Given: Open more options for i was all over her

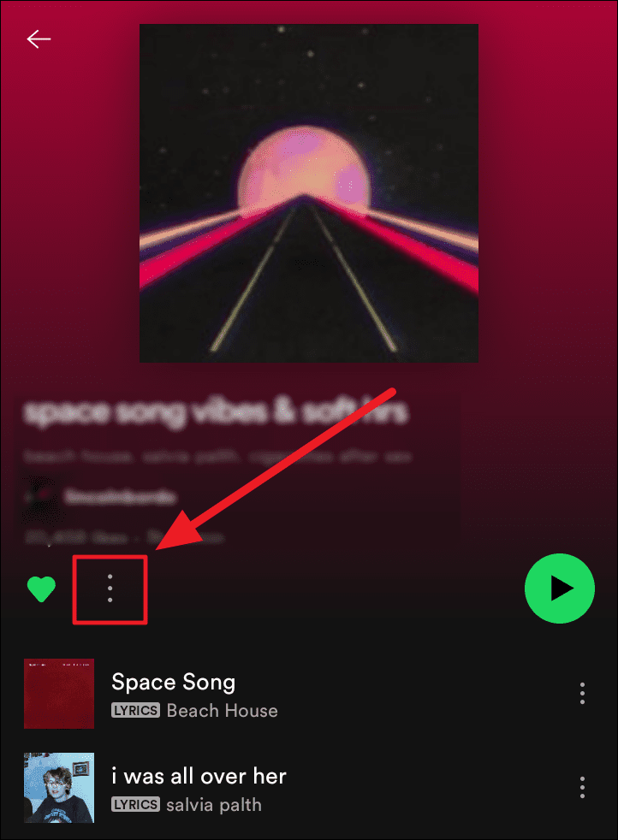Looking at the screenshot, I should (x=582, y=787).
